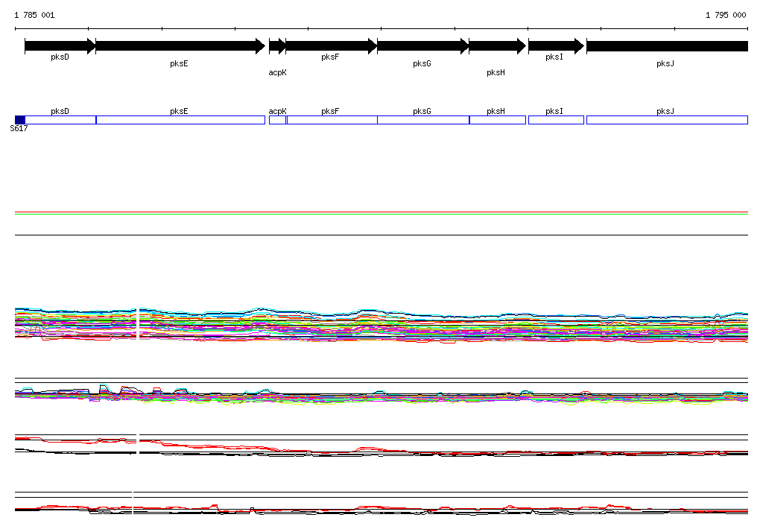The width and height of the screenshot is (763, 532).
Task: Select the blue pksJ segment box
Action: click(x=667, y=120)
